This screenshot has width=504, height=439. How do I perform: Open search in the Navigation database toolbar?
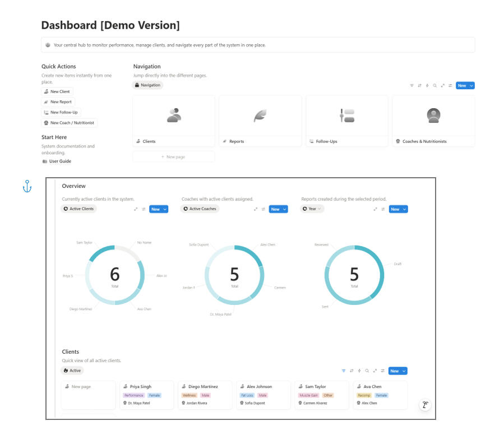click(434, 86)
